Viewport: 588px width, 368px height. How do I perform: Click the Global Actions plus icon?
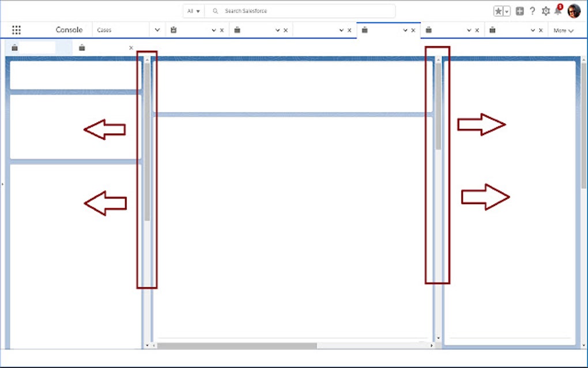click(519, 12)
